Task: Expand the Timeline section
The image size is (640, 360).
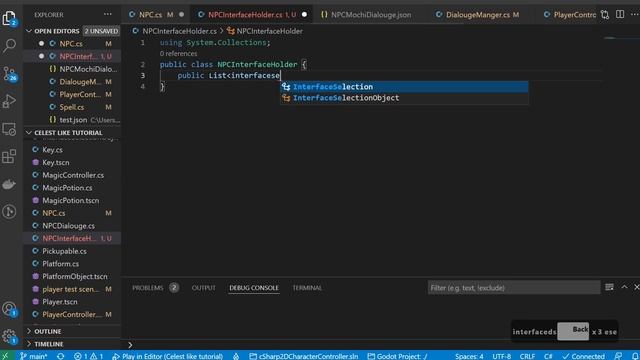Action: pos(72,344)
